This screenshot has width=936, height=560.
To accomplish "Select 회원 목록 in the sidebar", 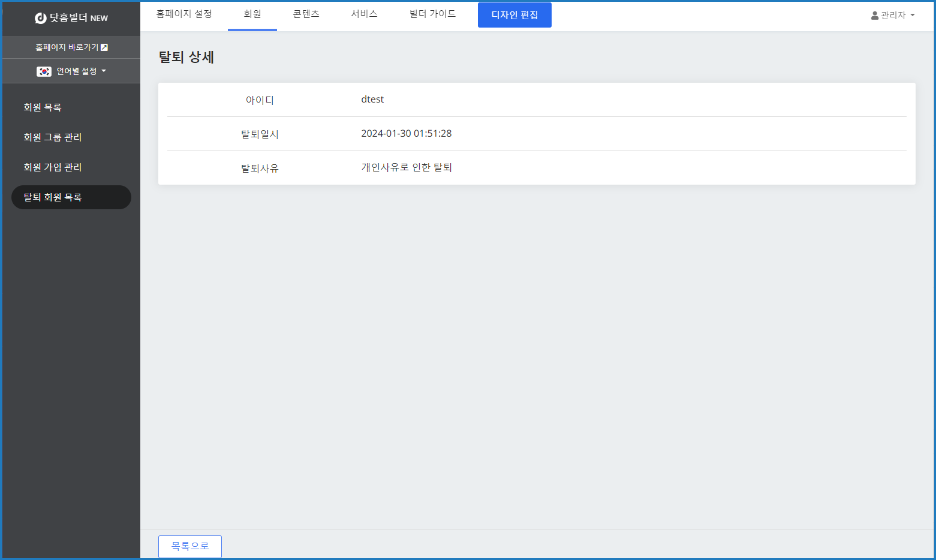I will [43, 107].
